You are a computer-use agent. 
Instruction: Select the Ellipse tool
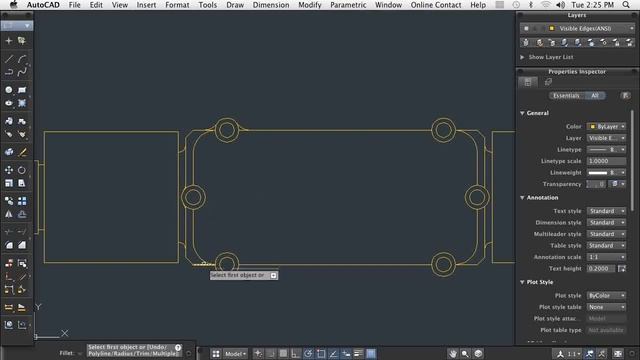9,103
